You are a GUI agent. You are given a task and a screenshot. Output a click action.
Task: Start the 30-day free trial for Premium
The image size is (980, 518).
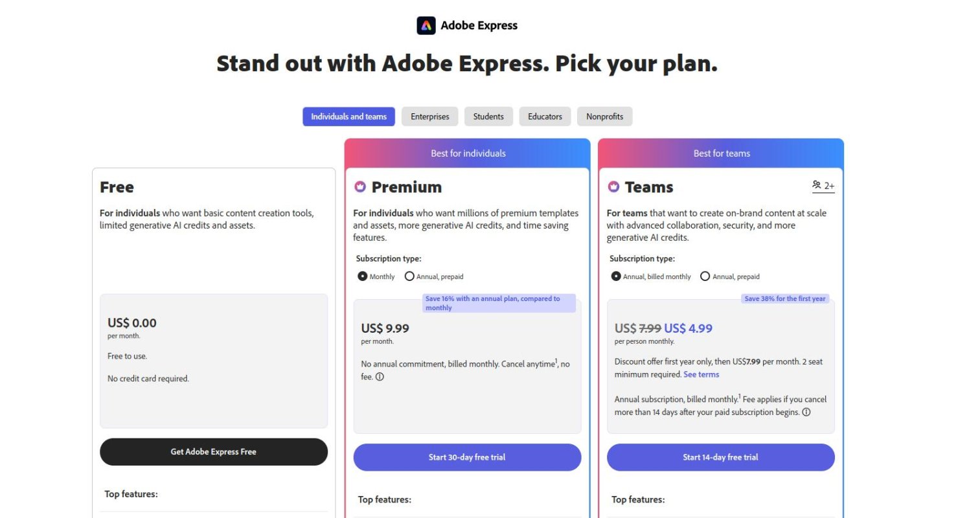point(467,457)
